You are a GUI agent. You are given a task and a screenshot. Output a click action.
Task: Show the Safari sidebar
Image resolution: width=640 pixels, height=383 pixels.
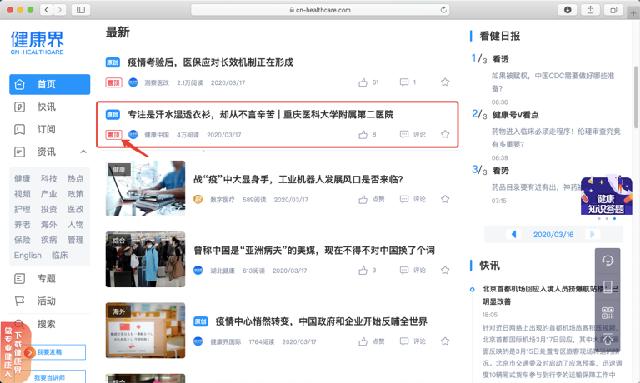coord(81,9)
